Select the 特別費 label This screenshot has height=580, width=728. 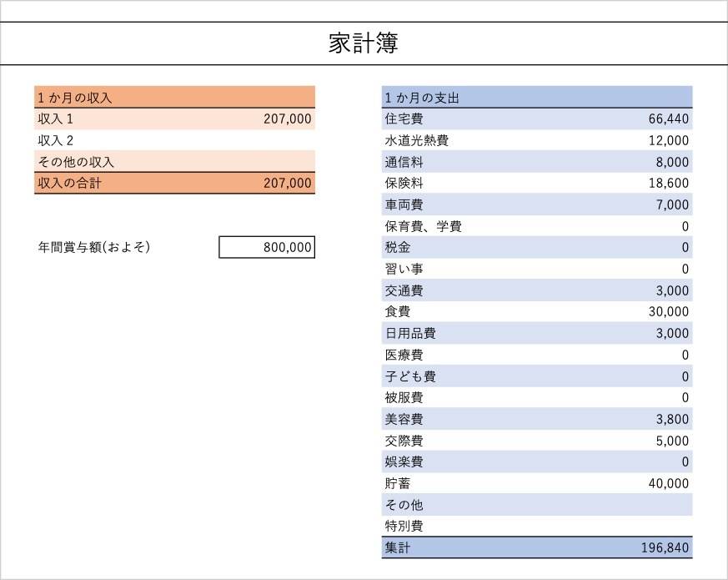tap(404, 526)
